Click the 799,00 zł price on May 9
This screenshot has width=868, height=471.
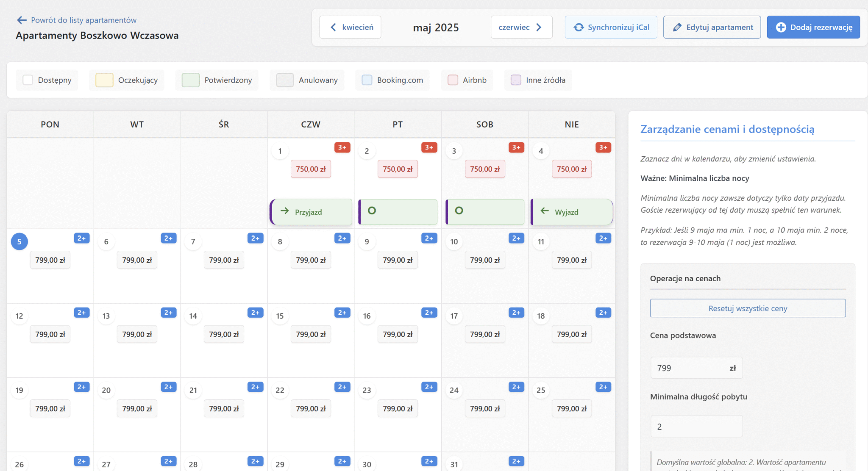[398, 260]
